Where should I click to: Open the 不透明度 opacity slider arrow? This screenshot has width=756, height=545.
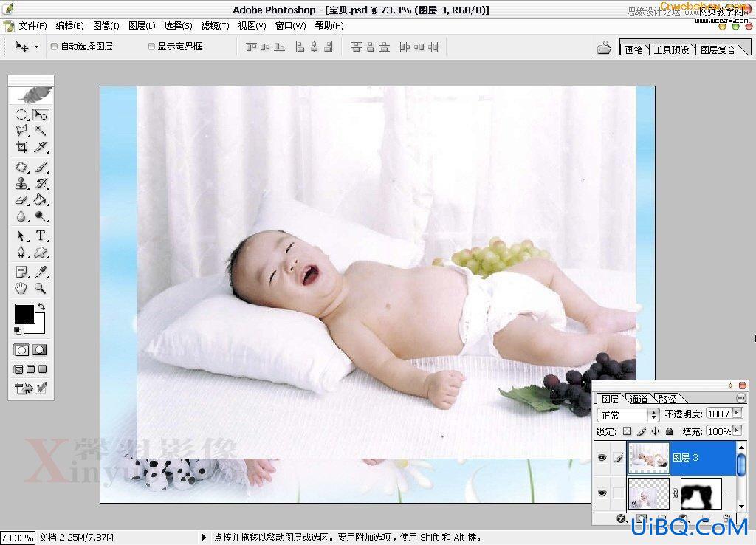737,413
